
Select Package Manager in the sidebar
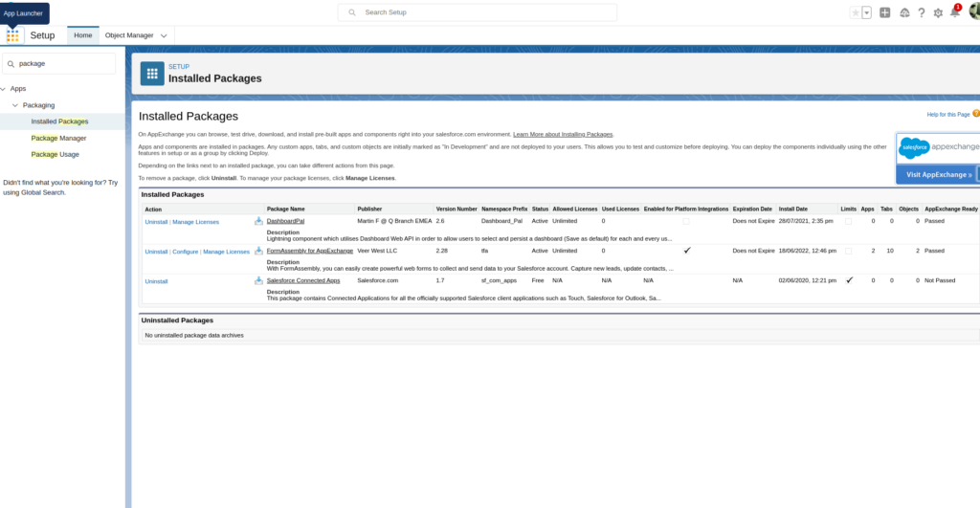[x=58, y=138]
